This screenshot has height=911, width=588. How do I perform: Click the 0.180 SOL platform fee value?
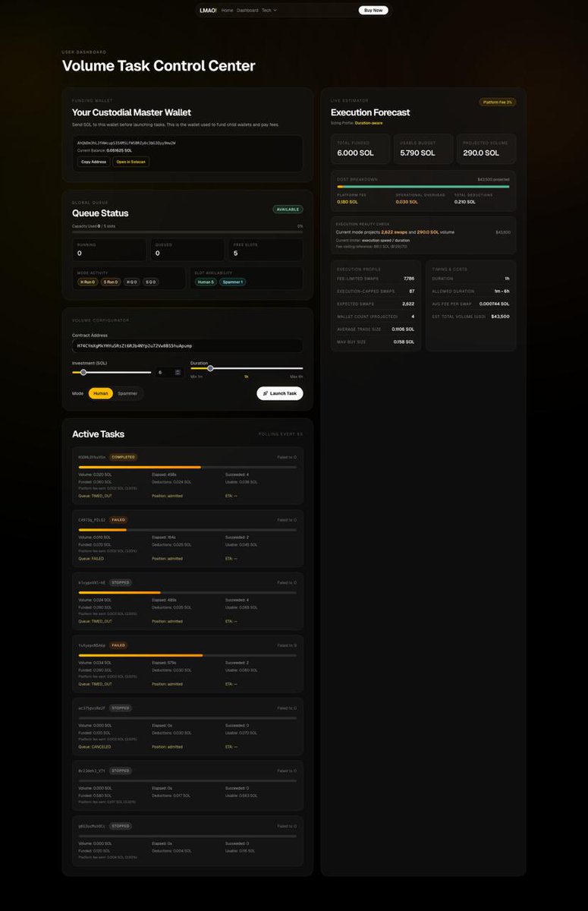[347, 201]
